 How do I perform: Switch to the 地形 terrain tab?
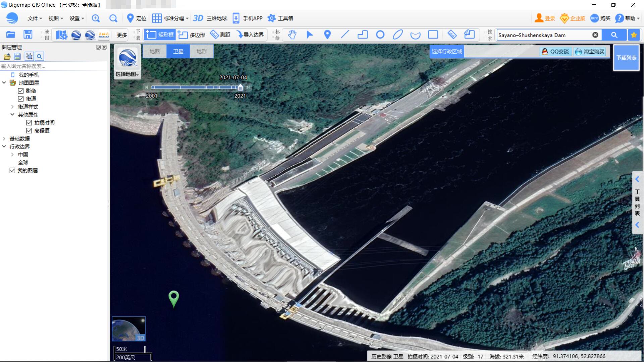click(x=202, y=51)
